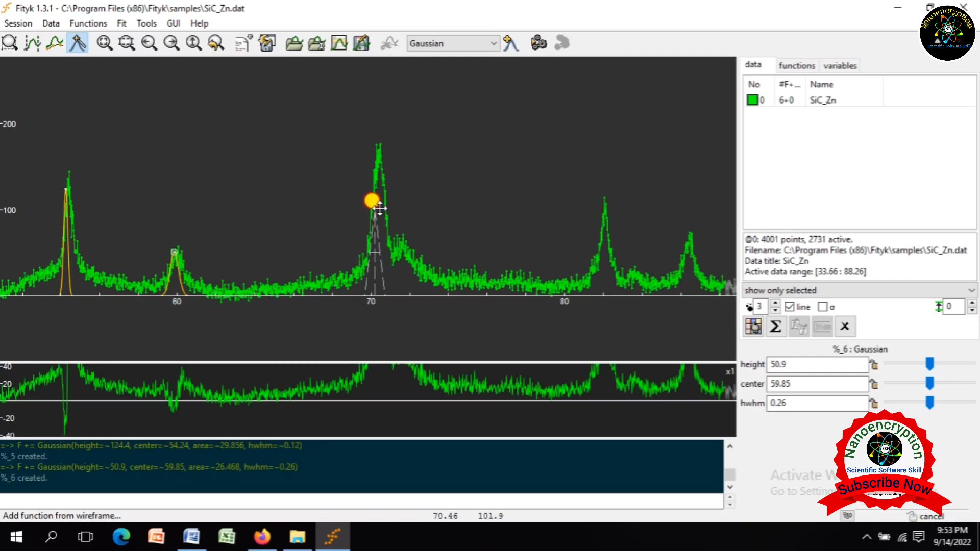The height and width of the screenshot is (551, 980).
Task: Toggle the green color swatch for SiC_Zn dataset
Action: (x=753, y=99)
